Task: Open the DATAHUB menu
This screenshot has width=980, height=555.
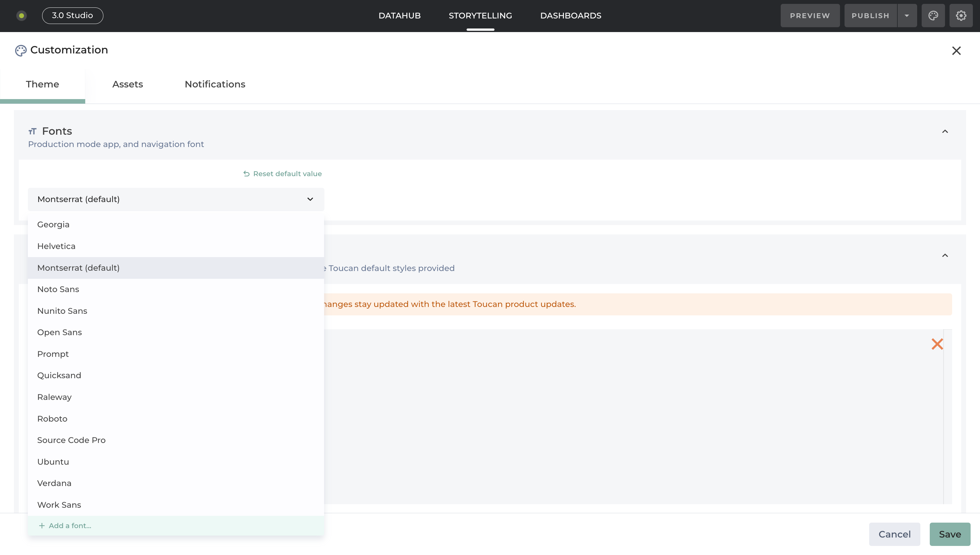Action: 399,16
